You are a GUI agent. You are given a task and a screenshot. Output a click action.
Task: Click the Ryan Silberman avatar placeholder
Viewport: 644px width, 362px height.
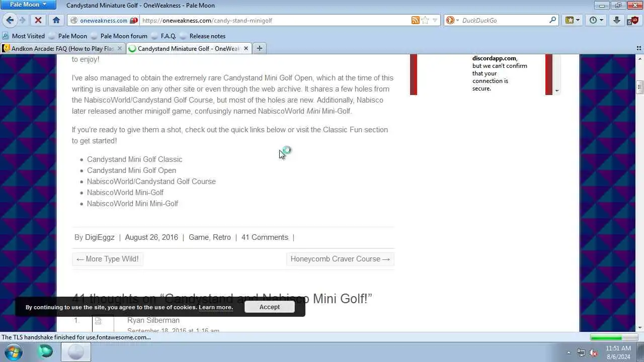coord(103,323)
